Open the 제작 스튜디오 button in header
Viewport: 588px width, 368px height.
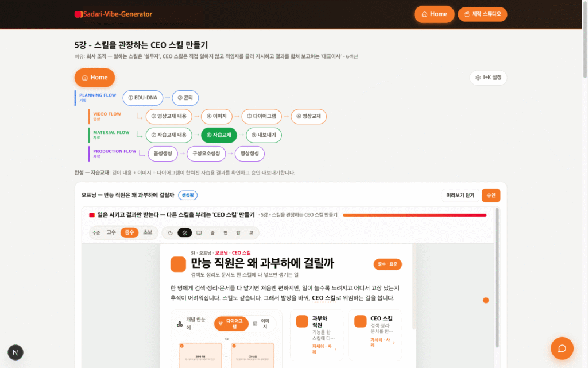(x=482, y=14)
